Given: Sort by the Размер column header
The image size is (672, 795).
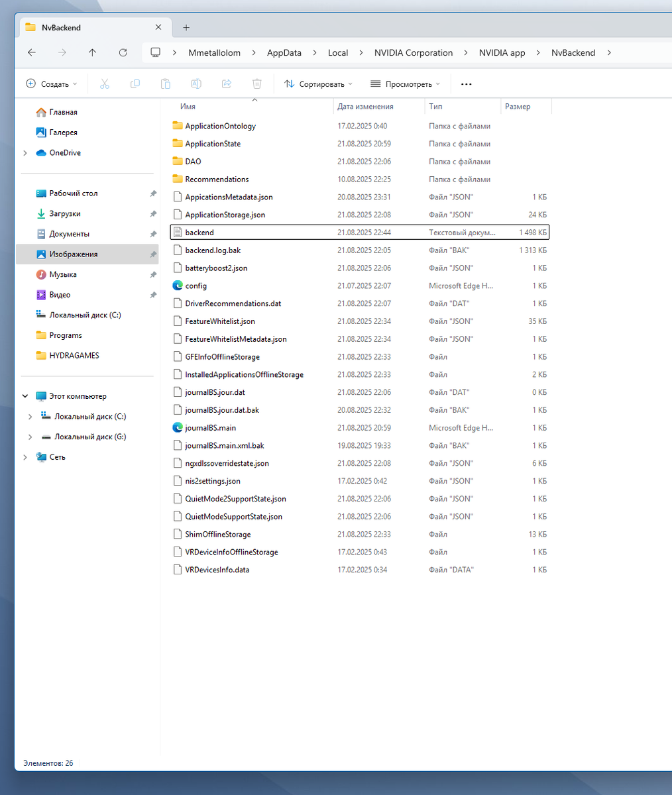Looking at the screenshot, I should (x=526, y=107).
